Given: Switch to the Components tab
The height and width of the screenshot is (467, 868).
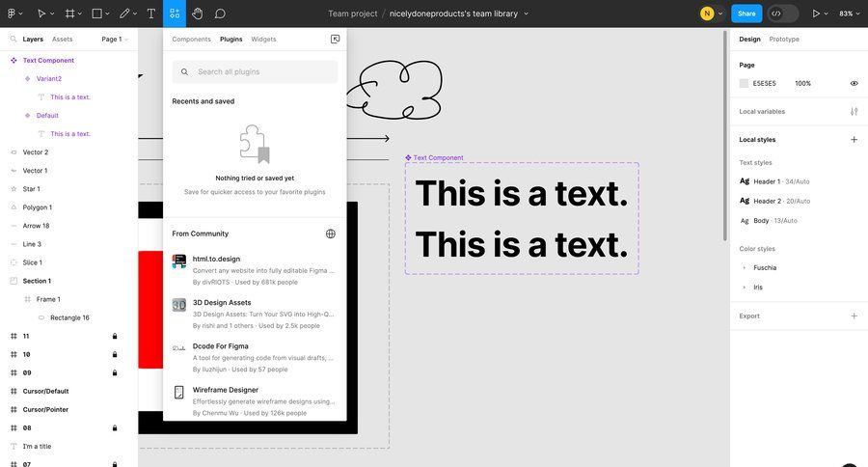Looking at the screenshot, I should tap(191, 39).
